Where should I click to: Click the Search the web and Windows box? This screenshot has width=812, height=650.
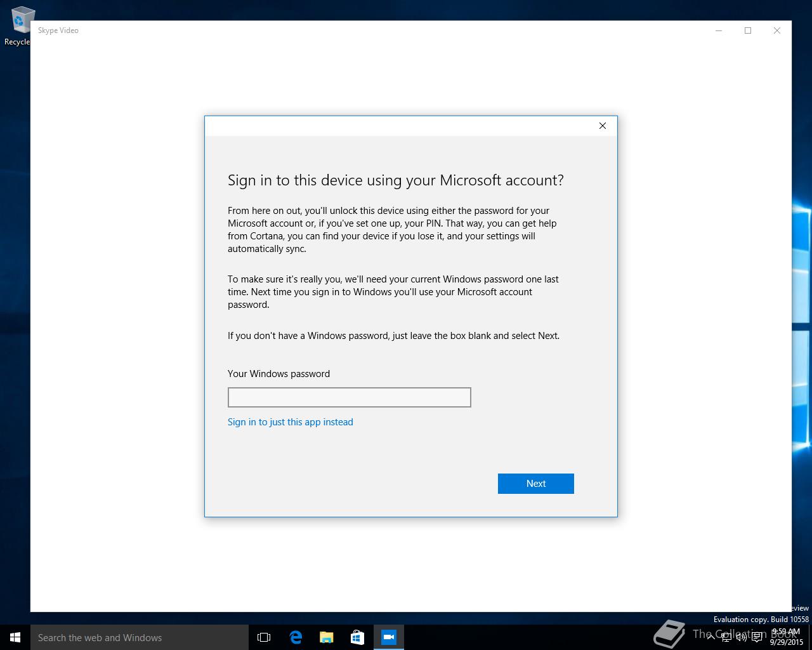[140, 637]
